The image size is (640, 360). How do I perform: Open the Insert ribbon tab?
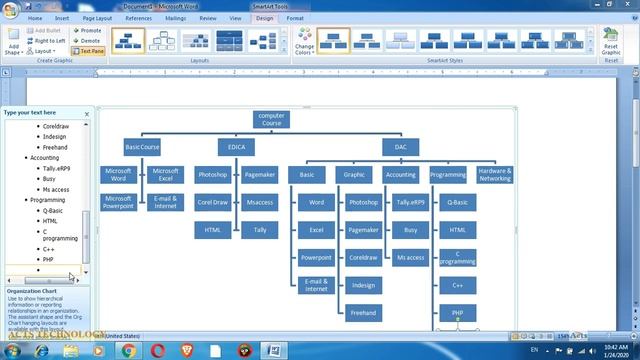[62, 18]
